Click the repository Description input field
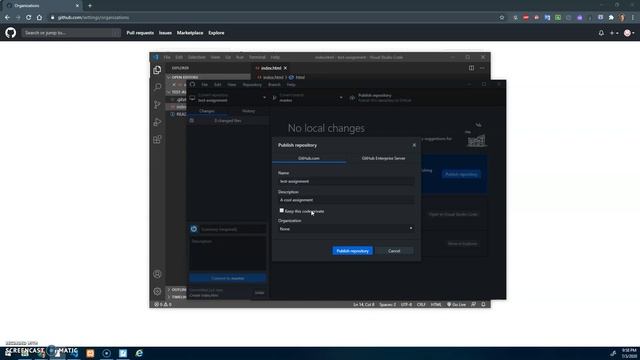 [346, 200]
